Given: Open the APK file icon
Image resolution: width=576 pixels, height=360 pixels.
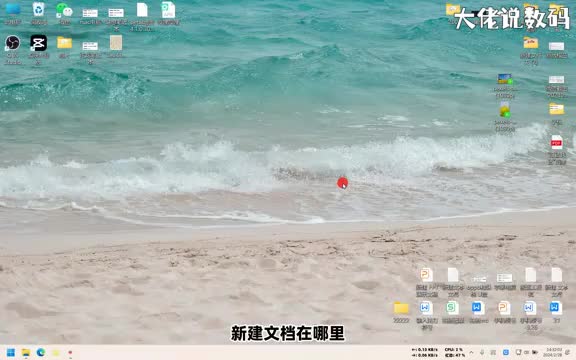Looking at the screenshot, I should click(x=169, y=10).
